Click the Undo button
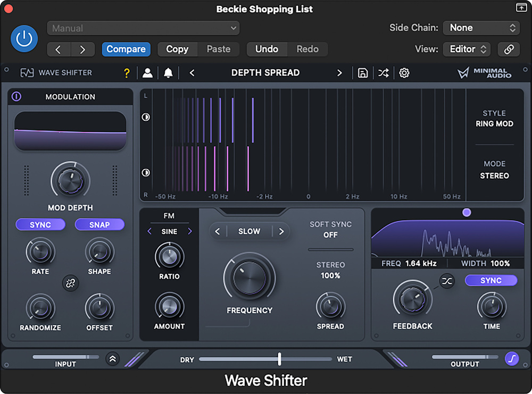The height and width of the screenshot is (394, 532). [x=267, y=49]
